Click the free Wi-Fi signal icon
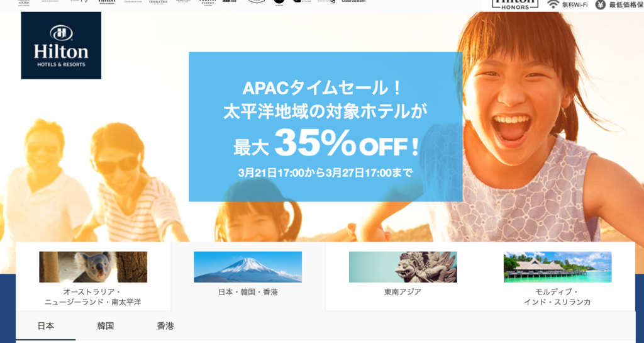 pyautogui.click(x=553, y=4)
